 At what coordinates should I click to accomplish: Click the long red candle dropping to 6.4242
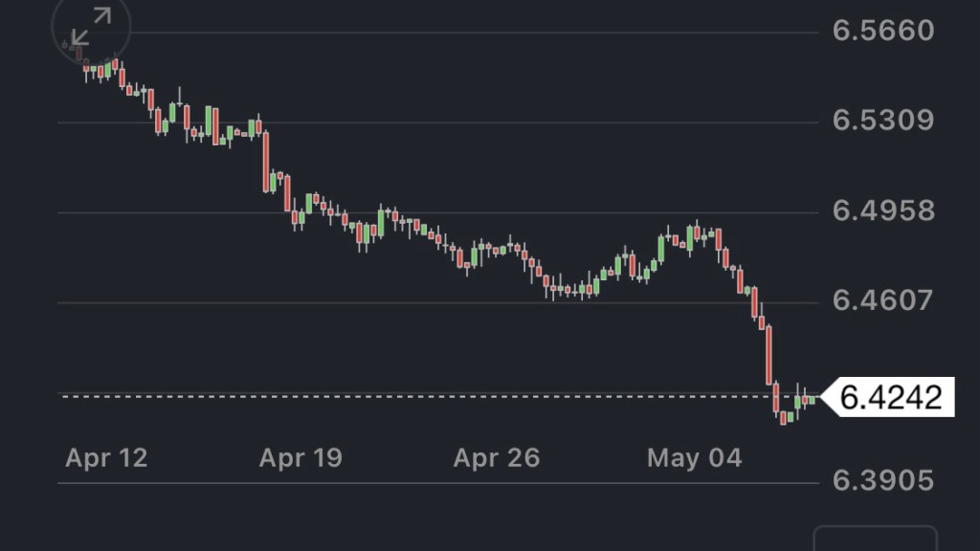coord(768,354)
